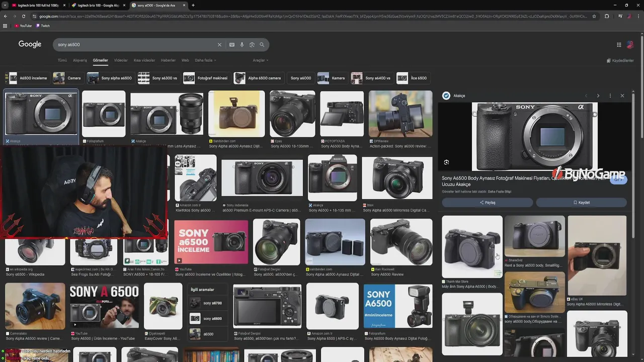Open the Ken Rockwell Sony A6500 Review thumbnail
Image resolution: width=644 pixels, height=362 pixels.
coord(401,242)
